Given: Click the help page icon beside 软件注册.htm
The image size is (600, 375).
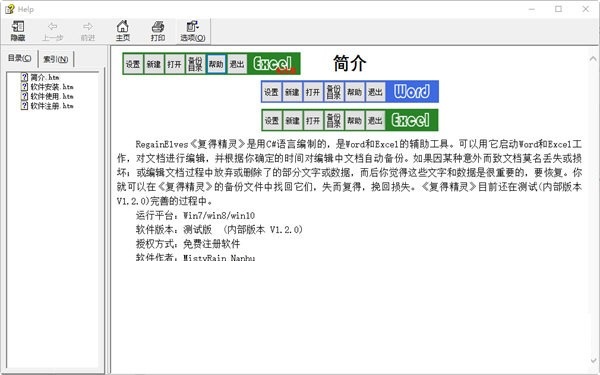Looking at the screenshot, I should click(x=24, y=106).
